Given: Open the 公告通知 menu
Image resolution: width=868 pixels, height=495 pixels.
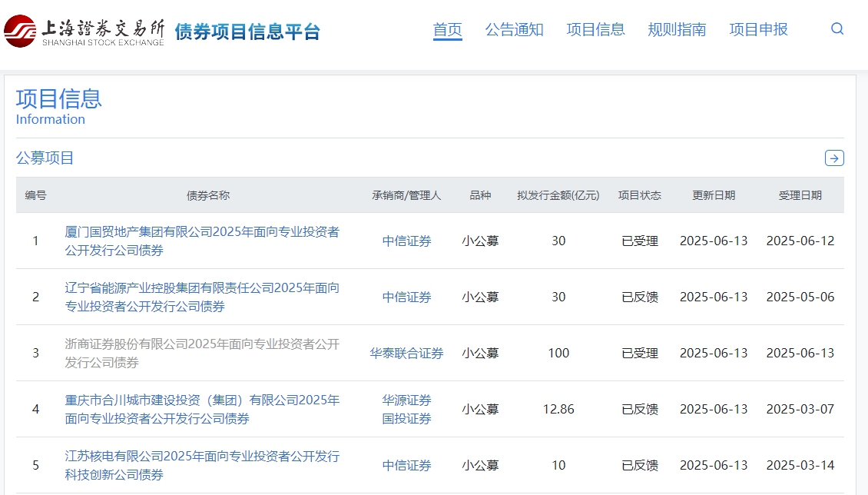Looking at the screenshot, I should [x=514, y=29].
